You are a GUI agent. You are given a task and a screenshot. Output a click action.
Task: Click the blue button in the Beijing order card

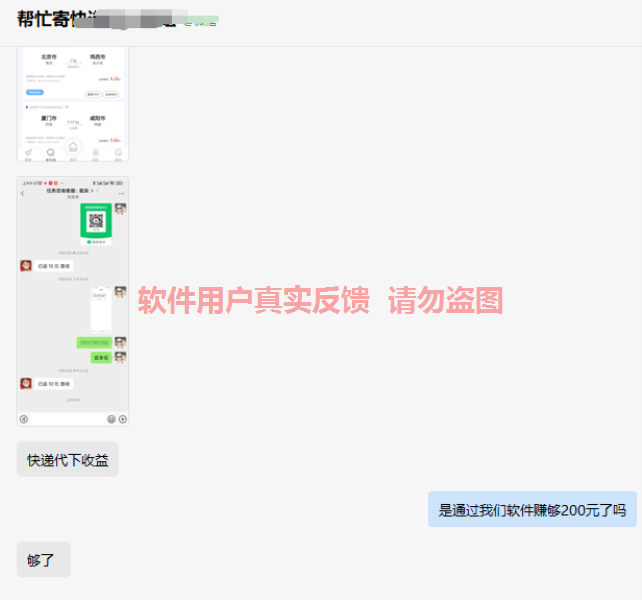[x=34, y=91]
